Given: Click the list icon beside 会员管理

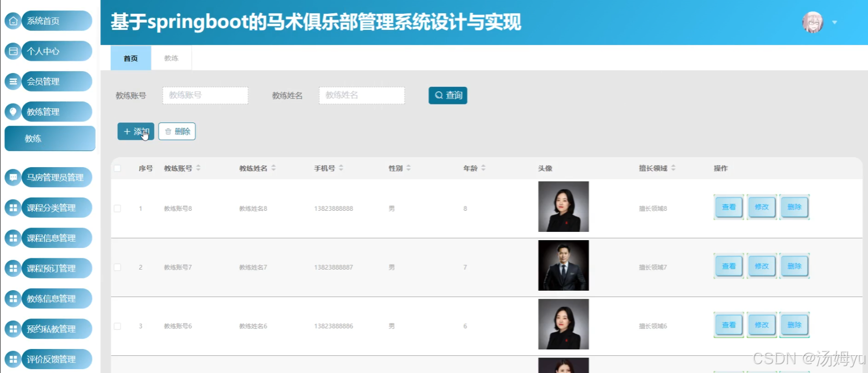Looking at the screenshot, I should 13,81.
